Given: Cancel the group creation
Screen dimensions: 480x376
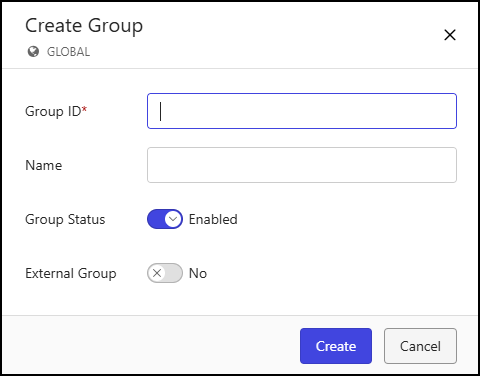Looking at the screenshot, I should [x=420, y=346].
